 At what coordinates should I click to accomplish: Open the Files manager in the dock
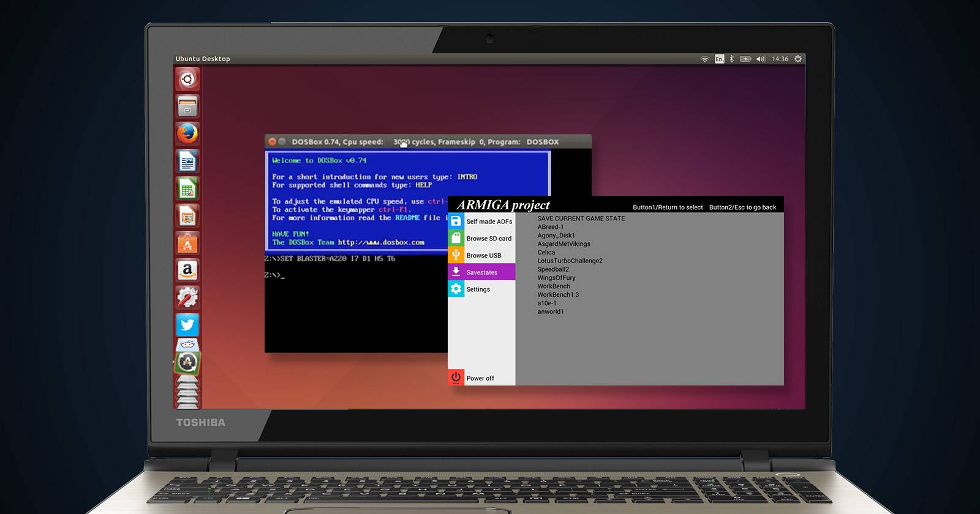pos(187,106)
